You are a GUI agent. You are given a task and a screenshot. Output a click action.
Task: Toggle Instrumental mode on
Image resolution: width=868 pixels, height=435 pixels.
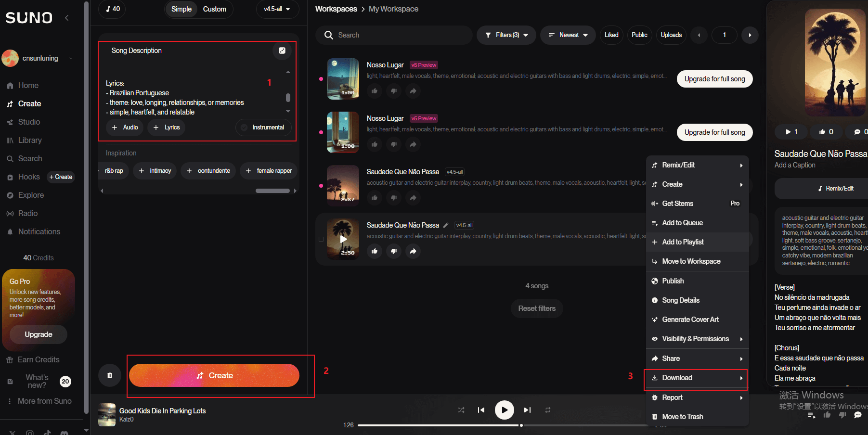pos(263,127)
